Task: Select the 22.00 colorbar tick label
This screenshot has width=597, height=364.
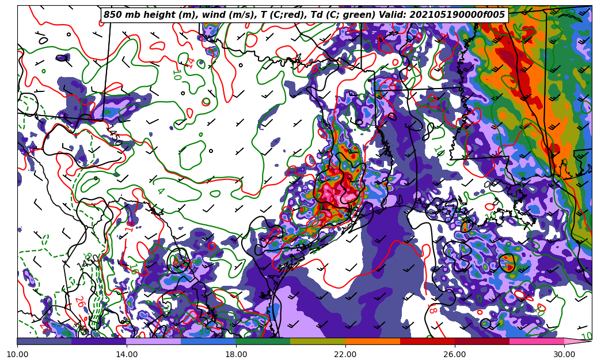Action: pos(345,355)
